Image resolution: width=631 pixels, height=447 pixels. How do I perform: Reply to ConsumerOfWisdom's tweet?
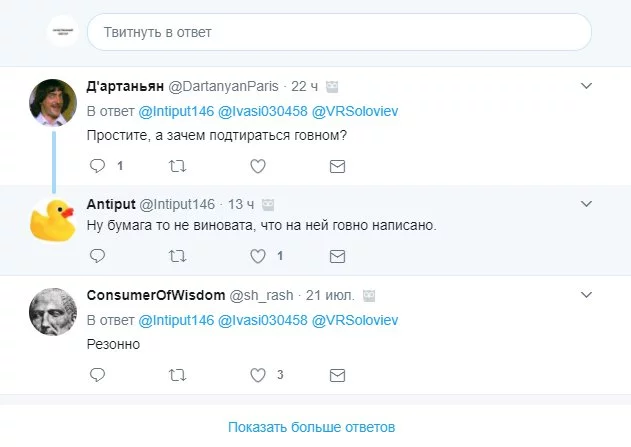point(97,375)
